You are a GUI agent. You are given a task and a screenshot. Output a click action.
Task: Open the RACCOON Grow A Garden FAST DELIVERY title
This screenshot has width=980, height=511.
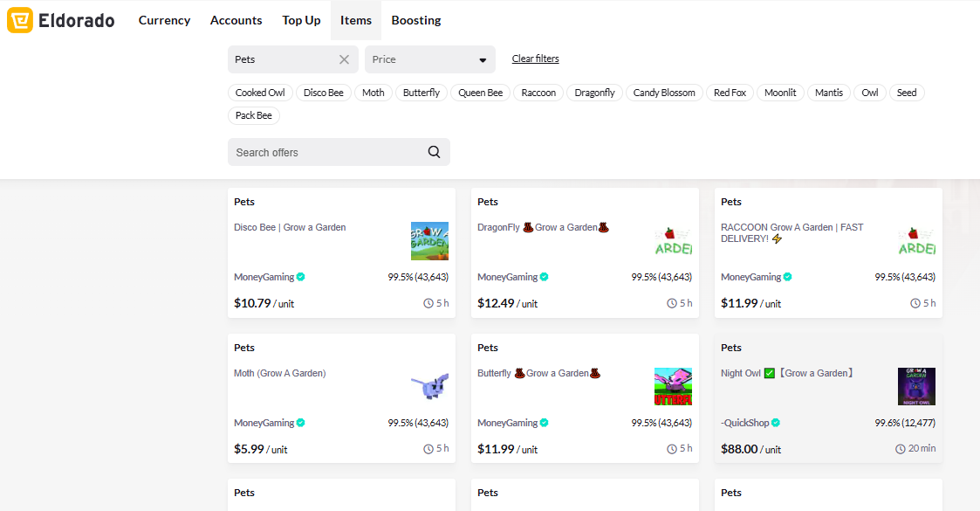click(792, 232)
